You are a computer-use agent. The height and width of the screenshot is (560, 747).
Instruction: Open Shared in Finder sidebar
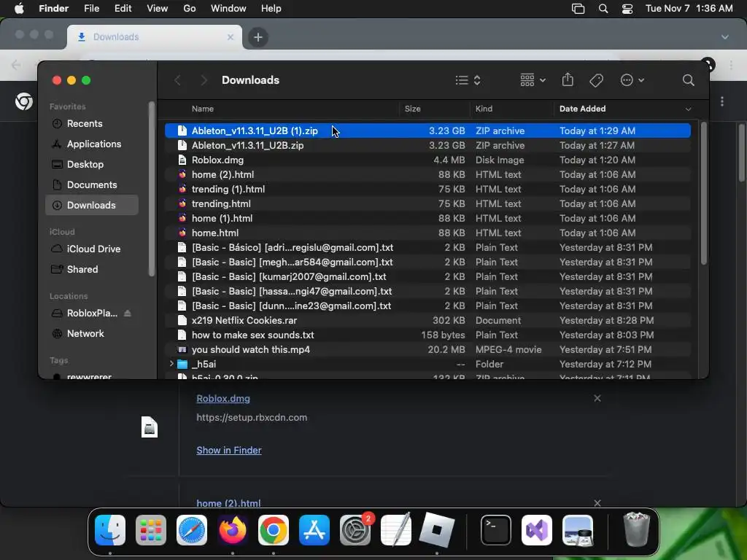(82, 270)
